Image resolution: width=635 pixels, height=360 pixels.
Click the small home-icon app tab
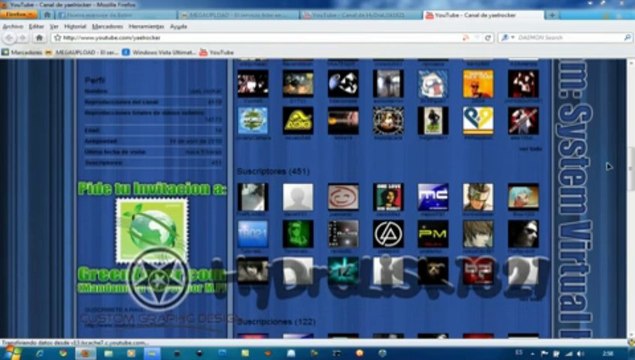(x=47, y=15)
